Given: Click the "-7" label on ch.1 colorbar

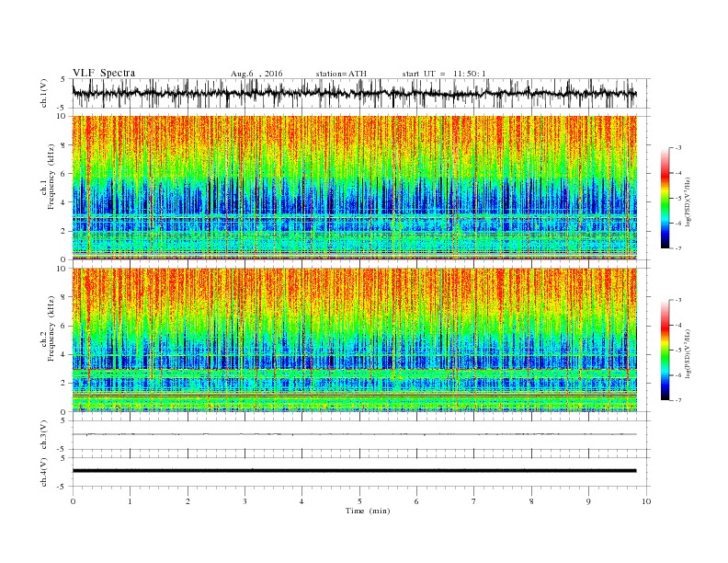Looking at the screenshot, I should [678, 248].
